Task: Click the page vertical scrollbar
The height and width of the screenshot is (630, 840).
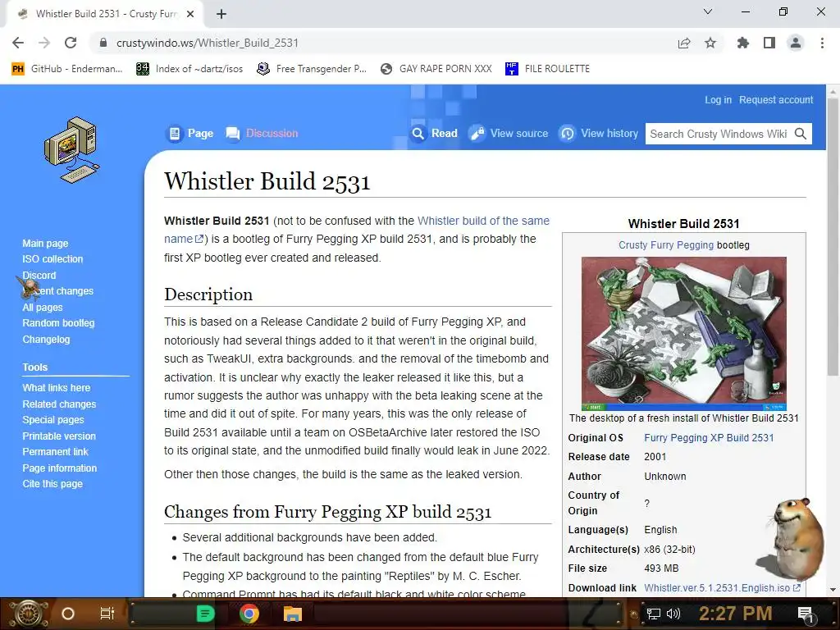Action: click(x=833, y=235)
